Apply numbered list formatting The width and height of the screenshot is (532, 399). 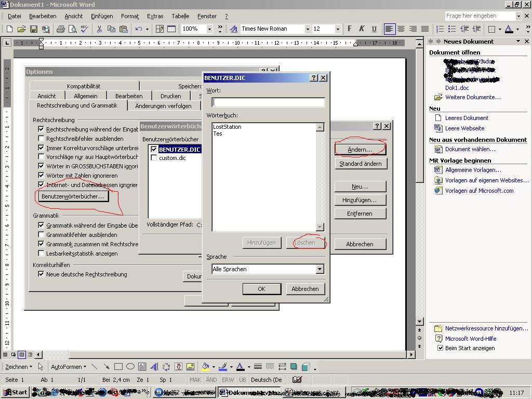coord(440,29)
